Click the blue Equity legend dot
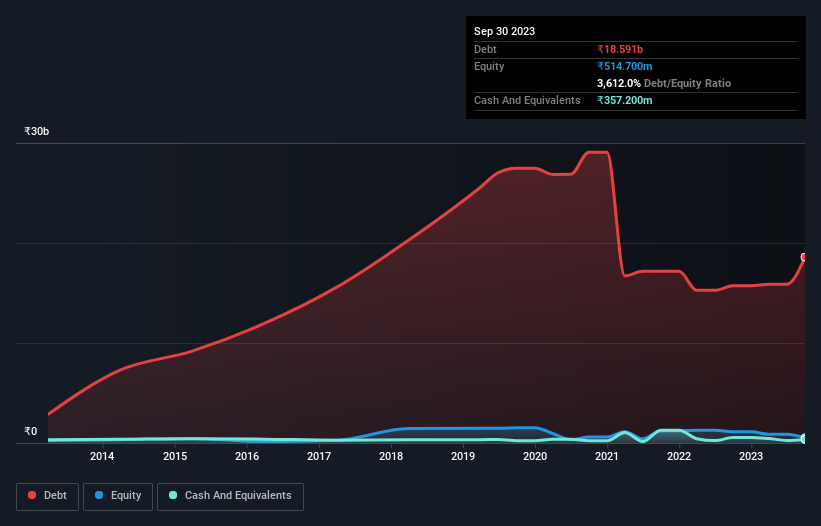821x526 pixels. coord(99,495)
